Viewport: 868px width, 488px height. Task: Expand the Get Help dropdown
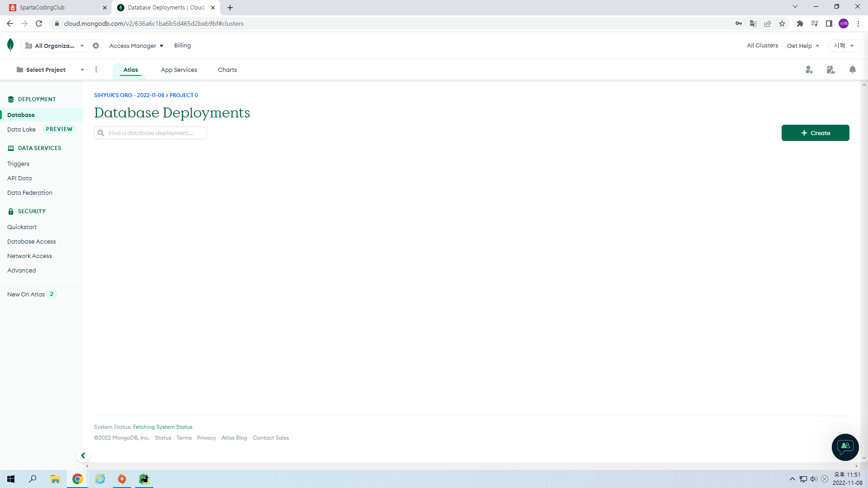803,46
